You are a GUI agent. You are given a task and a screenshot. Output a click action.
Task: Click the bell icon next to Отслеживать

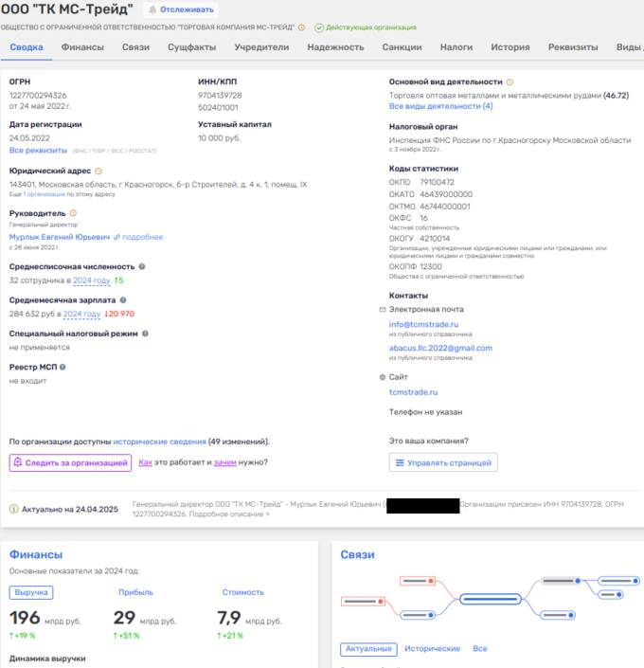(x=152, y=9)
